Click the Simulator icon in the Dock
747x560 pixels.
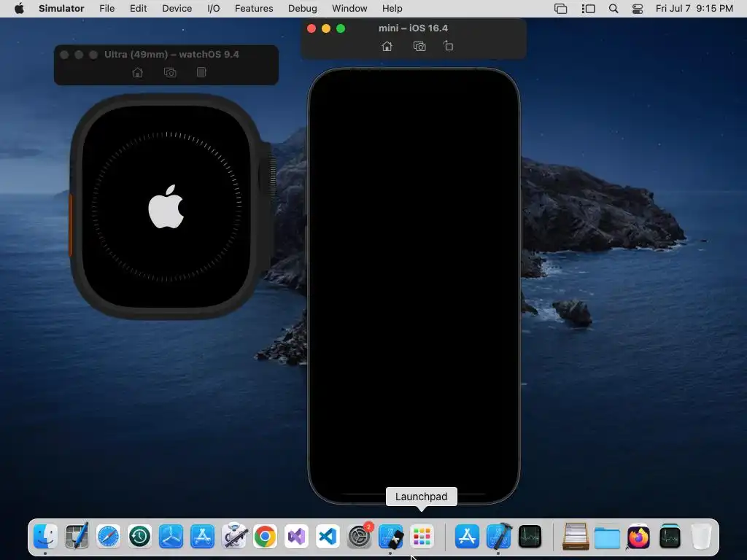[391, 537]
